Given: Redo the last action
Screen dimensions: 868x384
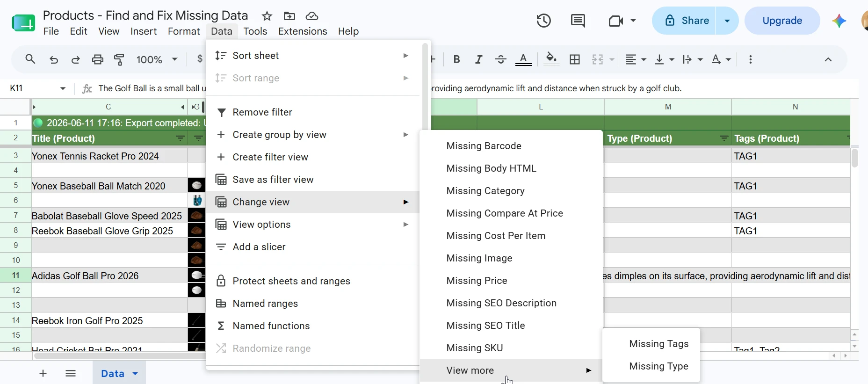Looking at the screenshot, I should pos(75,59).
